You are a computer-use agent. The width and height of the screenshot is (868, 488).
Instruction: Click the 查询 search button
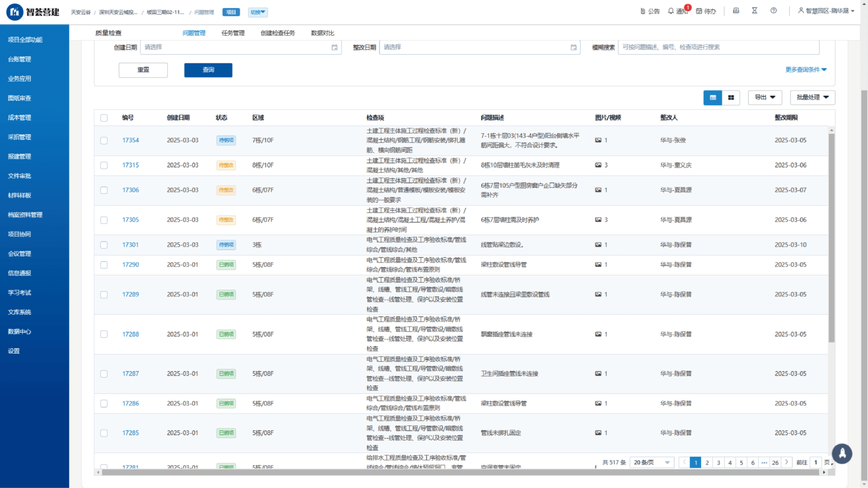(x=208, y=70)
